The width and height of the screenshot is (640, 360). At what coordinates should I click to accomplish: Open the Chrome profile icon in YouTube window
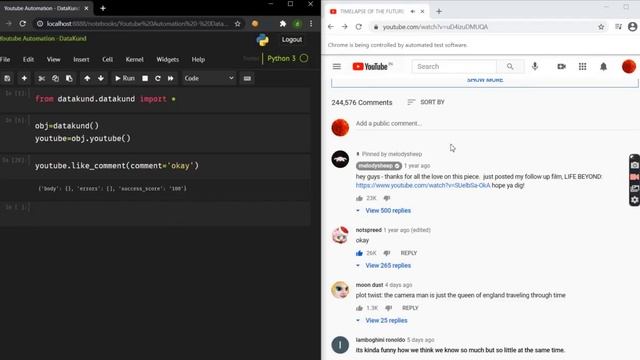(x=632, y=27)
